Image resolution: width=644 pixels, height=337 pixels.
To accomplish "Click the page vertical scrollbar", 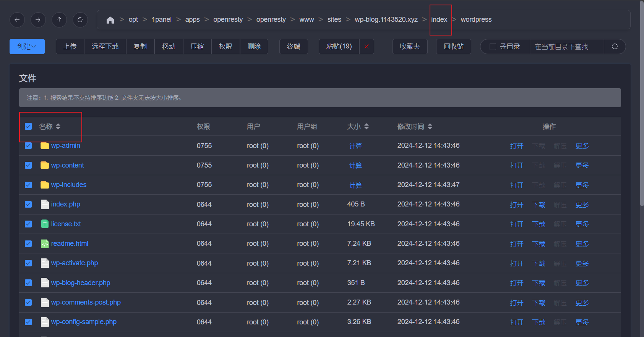I will [642, 103].
